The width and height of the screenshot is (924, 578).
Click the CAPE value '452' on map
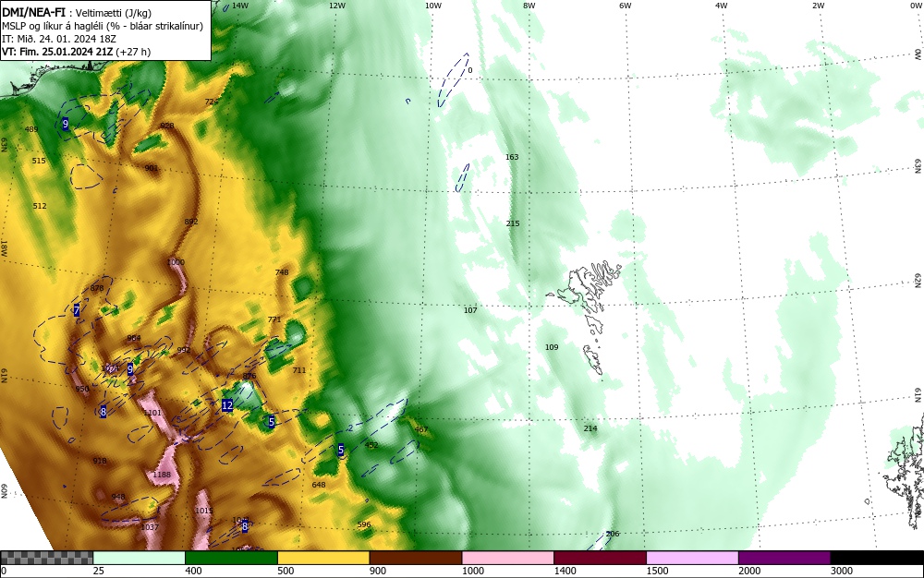tap(371, 445)
